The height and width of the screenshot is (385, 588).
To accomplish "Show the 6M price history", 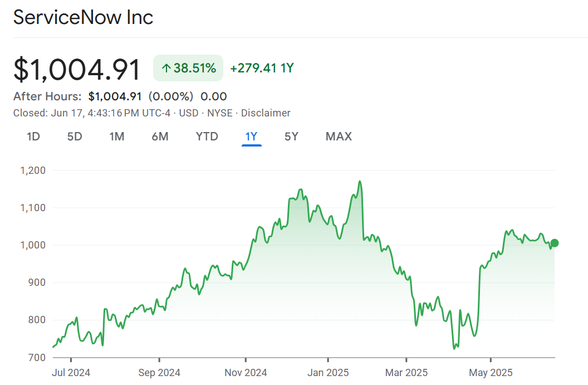I will 160,137.
